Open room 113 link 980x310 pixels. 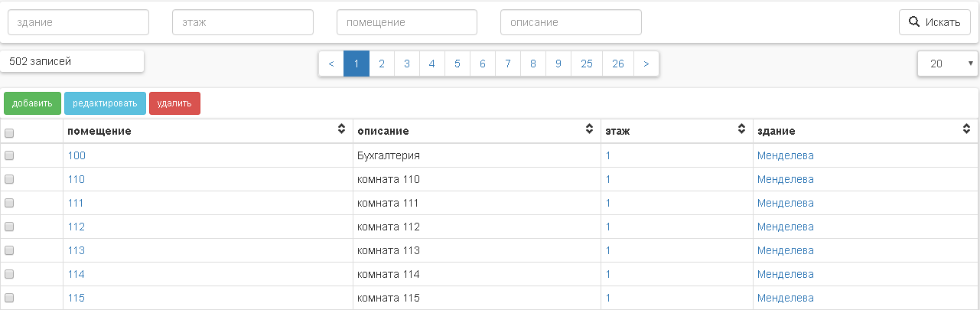(x=76, y=250)
